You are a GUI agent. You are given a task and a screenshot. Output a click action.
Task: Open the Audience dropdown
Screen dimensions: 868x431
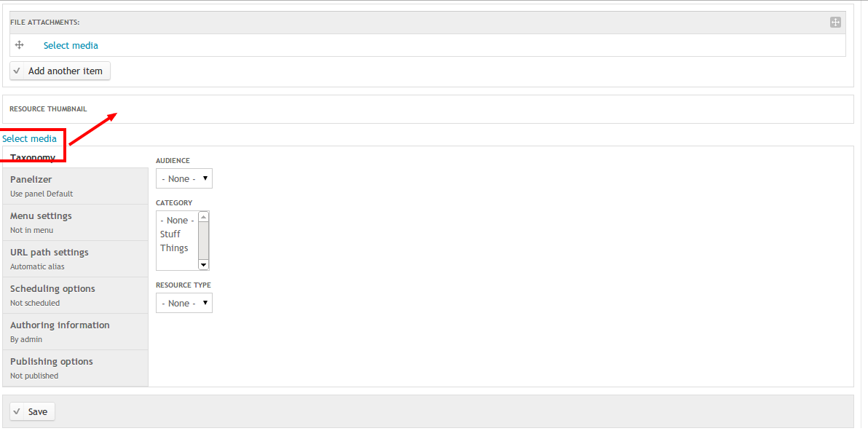[184, 178]
